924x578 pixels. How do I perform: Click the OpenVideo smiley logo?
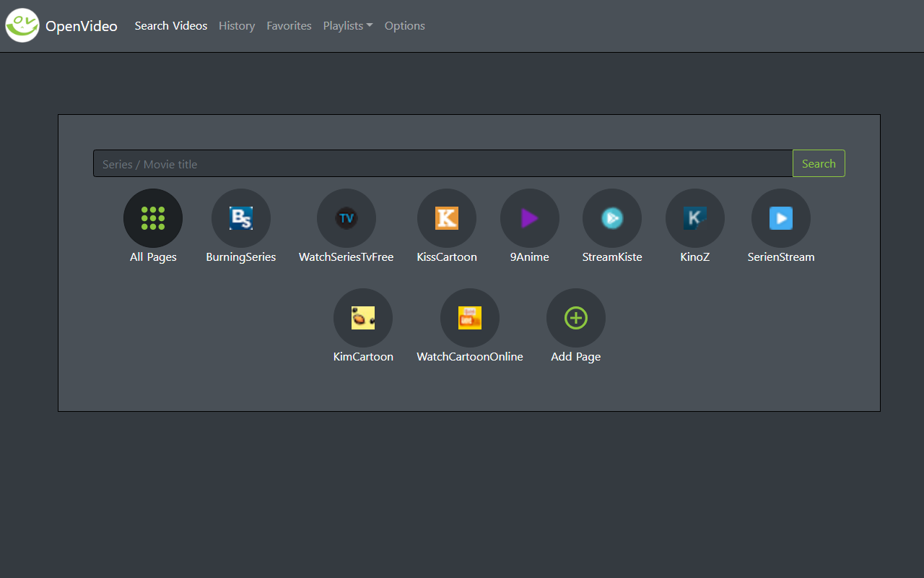click(x=22, y=26)
